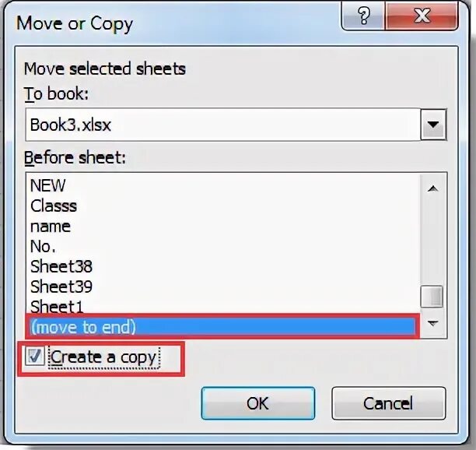Viewport: 476px width, 450px height.
Task: Select NEW in the Before sheet list
Action: pyautogui.click(x=48, y=185)
